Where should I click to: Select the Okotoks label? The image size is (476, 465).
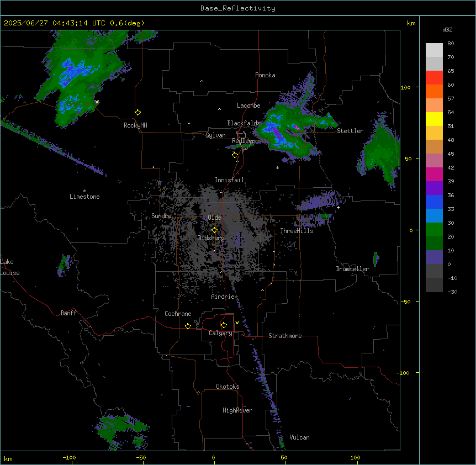click(x=228, y=387)
